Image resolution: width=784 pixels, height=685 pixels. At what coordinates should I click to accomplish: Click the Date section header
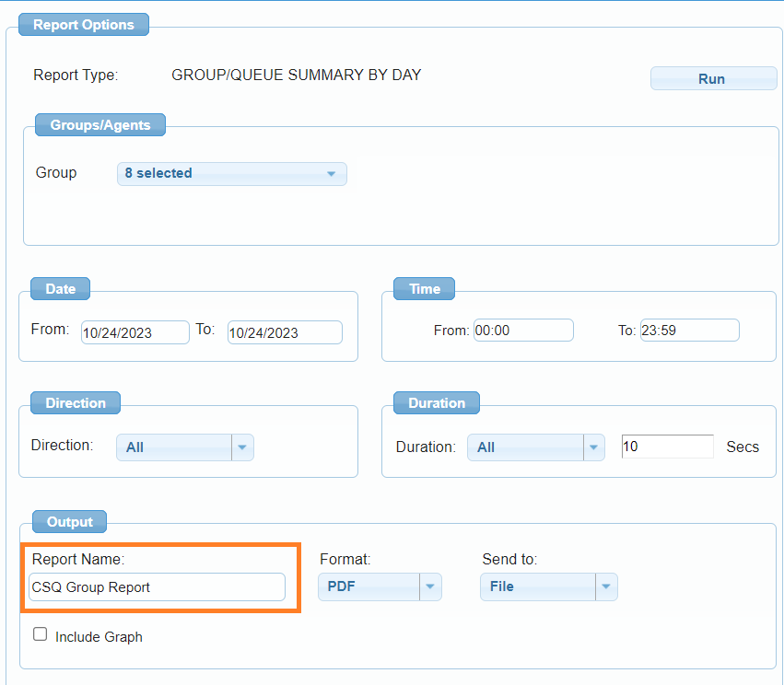pos(61,289)
